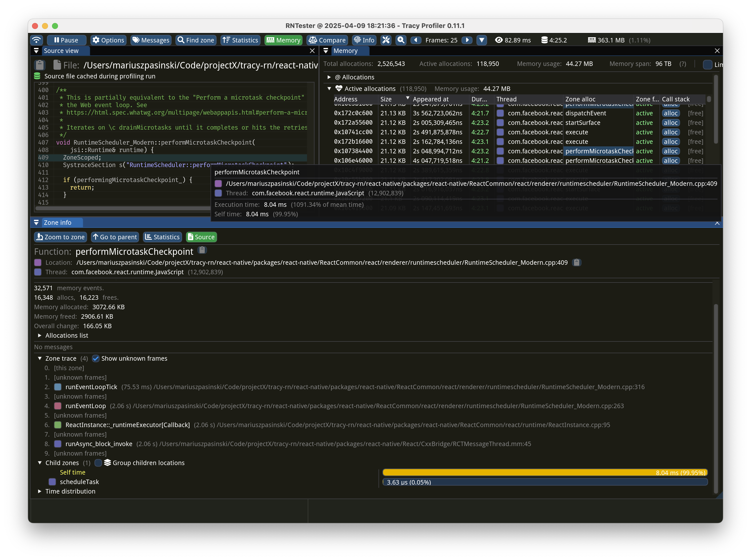Click the pink runEventLoop color swatch
The height and width of the screenshot is (560, 751).
click(58, 406)
